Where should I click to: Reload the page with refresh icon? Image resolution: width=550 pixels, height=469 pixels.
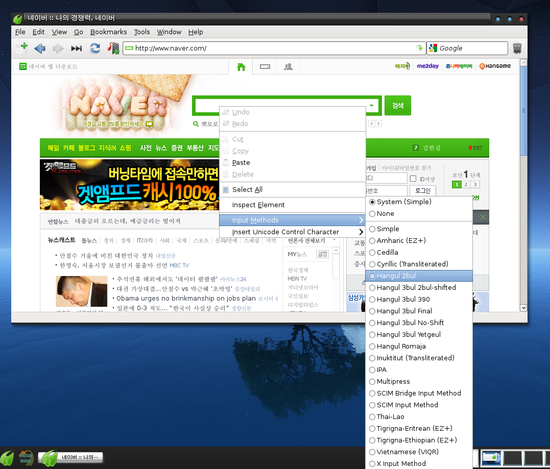point(95,48)
